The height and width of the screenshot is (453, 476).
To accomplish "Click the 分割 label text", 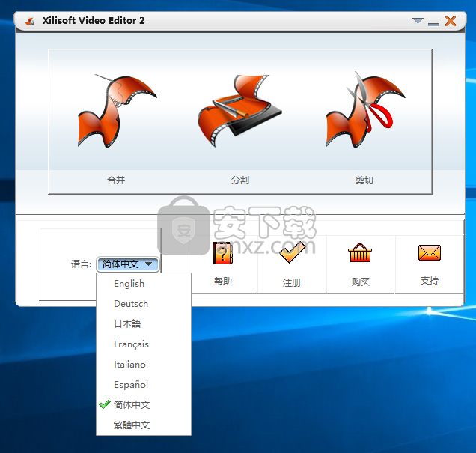I will tap(240, 180).
